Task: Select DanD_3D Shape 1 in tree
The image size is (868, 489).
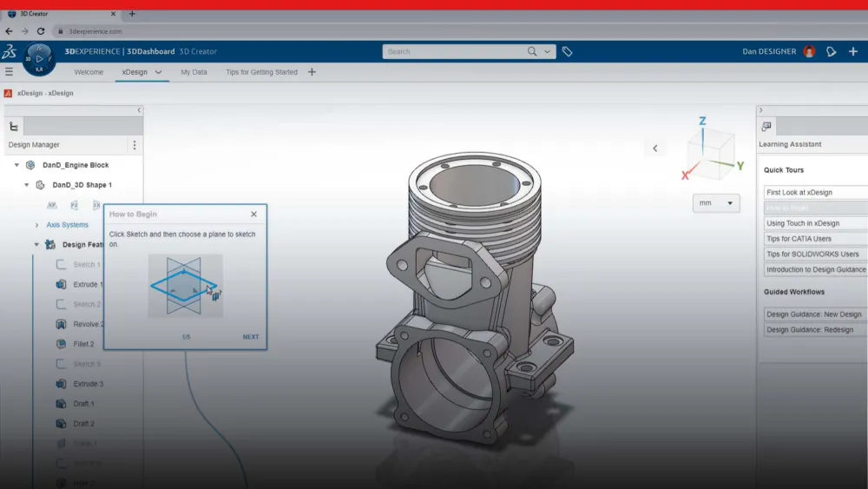Action: (x=82, y=185)
